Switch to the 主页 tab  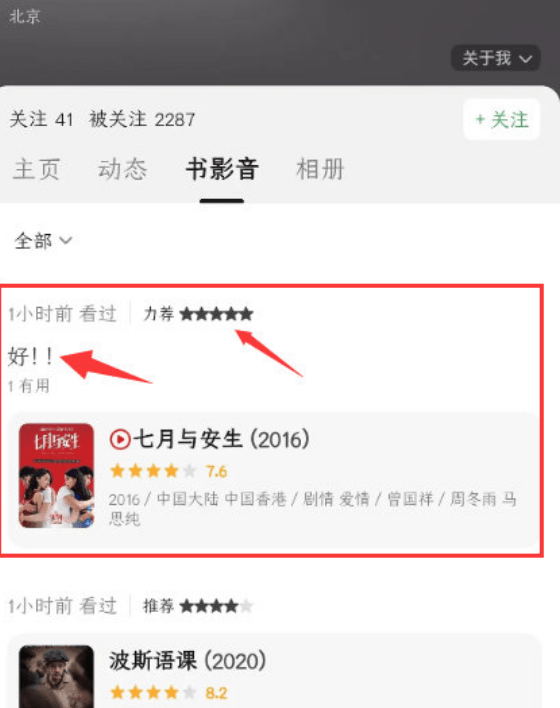pos(37,169)
